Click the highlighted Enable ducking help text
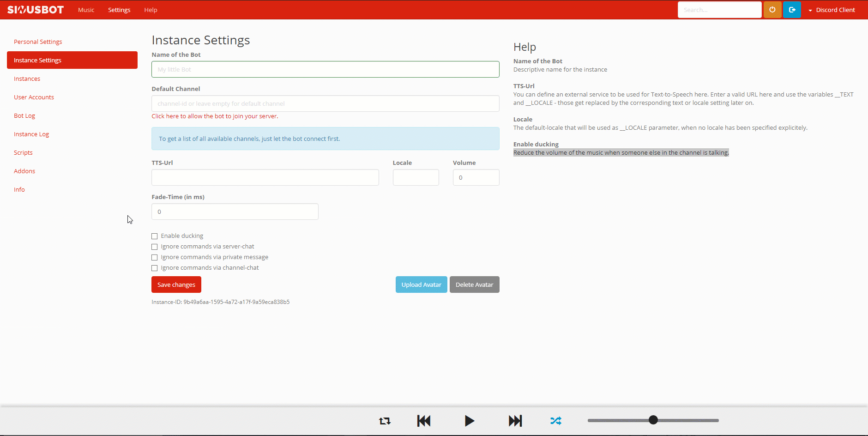 pos(621,152)
